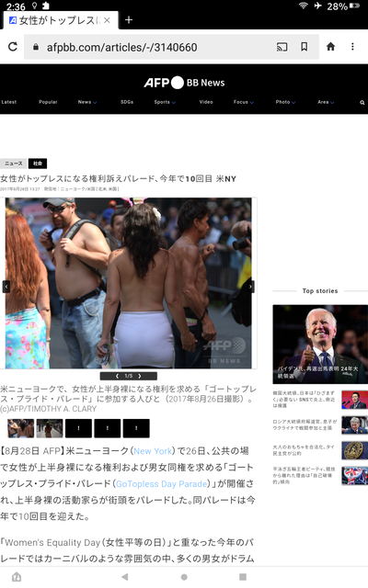
Task: Close the current browser tab
Action: (x=107, y=20)
